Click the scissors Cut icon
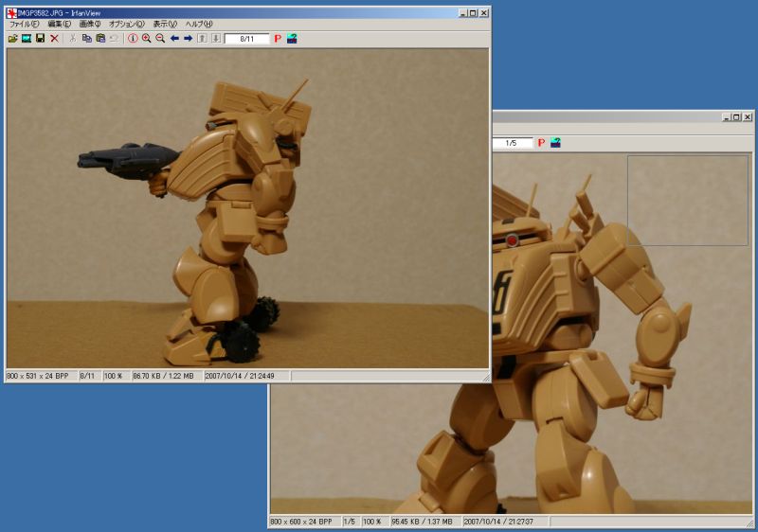Viewport: 758px width, 532px height. pyautogui.click(x=73, y=39)
